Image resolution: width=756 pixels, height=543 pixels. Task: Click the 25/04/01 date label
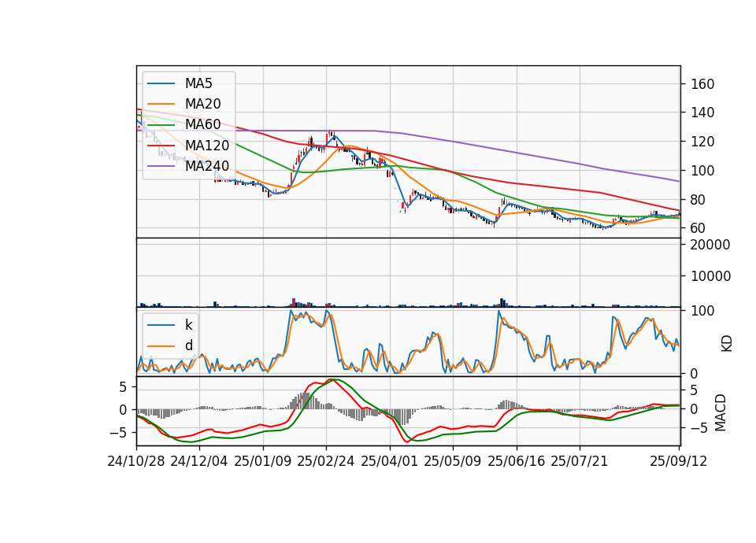tap(390, 461)
